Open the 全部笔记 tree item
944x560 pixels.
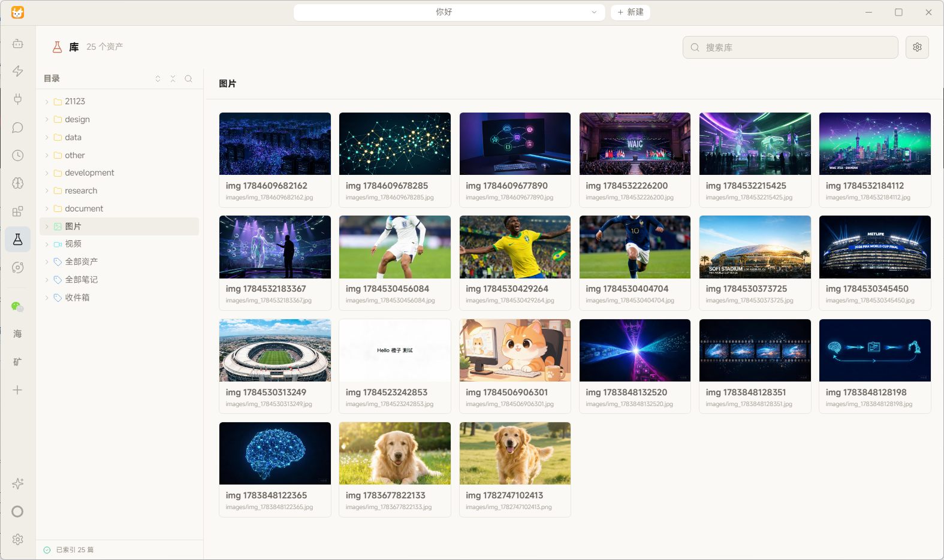[x=119, y=280]
